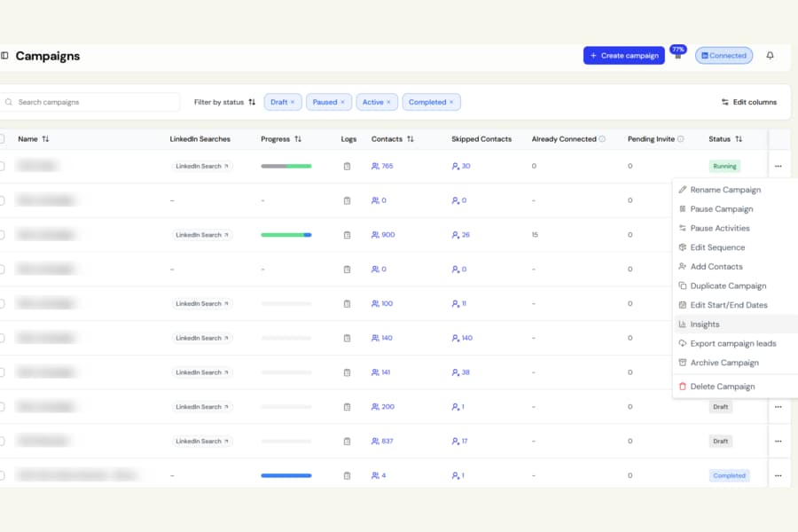Focus the Search campaigns field
This screenshot has height=532, width=798.
[x=91, y=102]
